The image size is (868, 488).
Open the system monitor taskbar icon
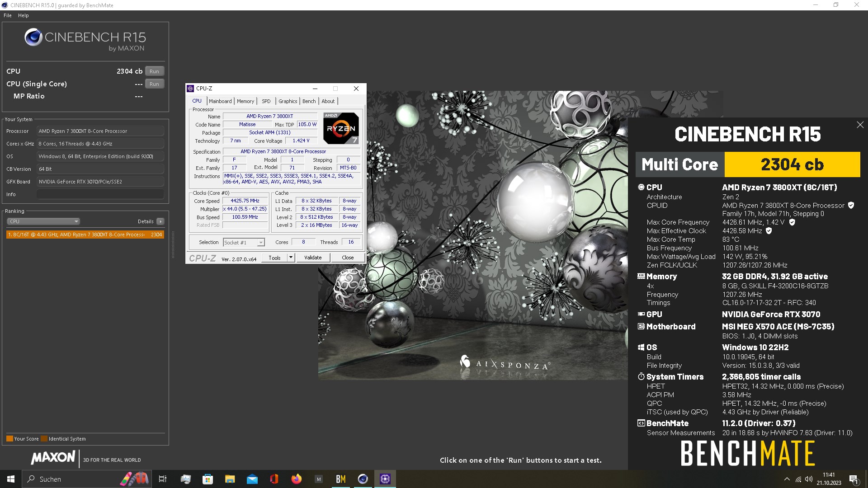185,479
